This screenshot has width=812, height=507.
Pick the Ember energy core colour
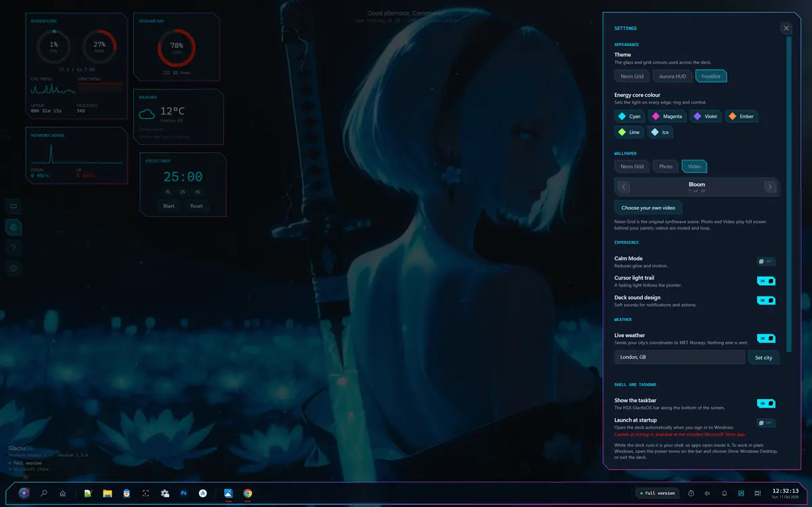point(741,116)
